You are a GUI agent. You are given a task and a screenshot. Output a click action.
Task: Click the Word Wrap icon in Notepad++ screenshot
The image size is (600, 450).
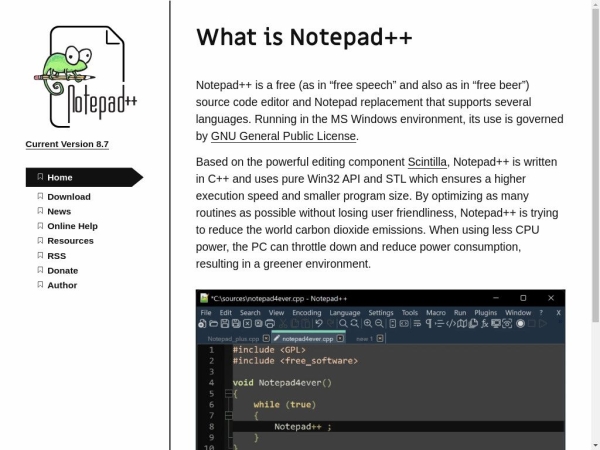(417, 324)
